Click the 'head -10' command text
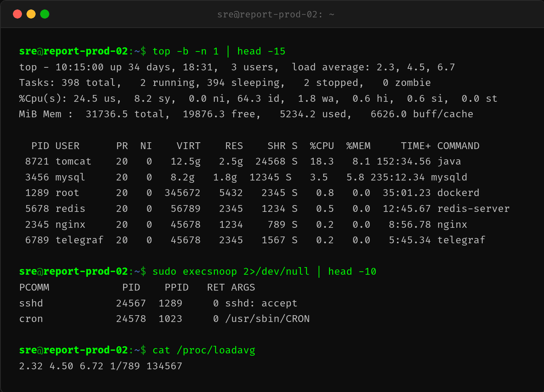This screenshot has width=544, height=392. click(x=352, y=272)
